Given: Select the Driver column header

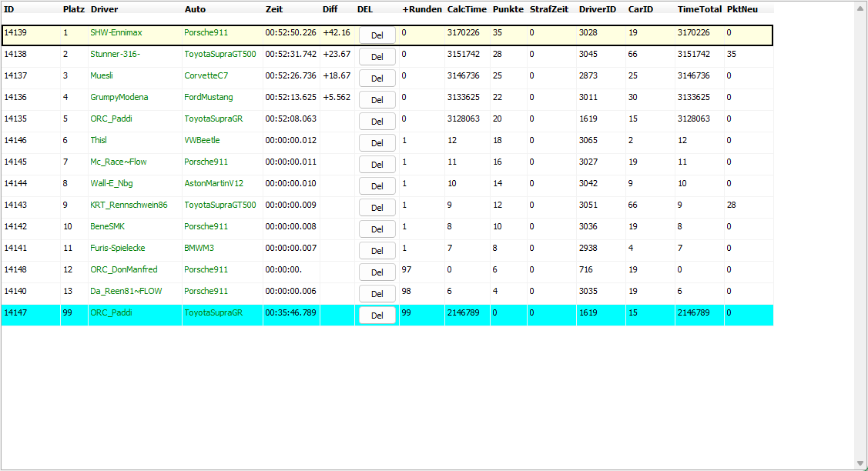Looking at the screenshot, I should pos(104,9).
